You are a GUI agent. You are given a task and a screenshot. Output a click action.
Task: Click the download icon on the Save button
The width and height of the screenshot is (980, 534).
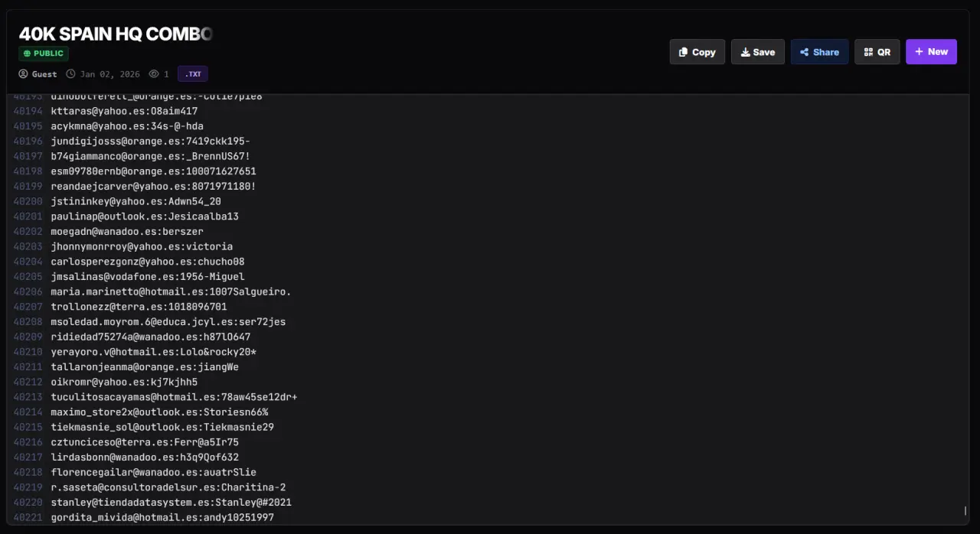coord(745,52)
